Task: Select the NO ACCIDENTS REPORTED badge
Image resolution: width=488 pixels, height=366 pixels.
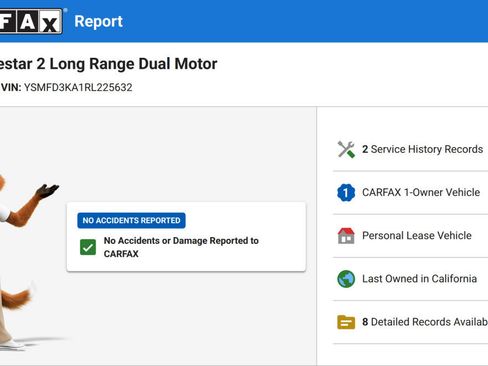Action: [131, 220]
